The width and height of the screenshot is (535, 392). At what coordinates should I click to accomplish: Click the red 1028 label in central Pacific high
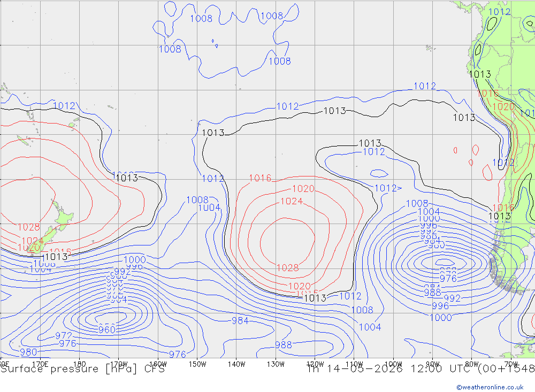pos(288,268)
